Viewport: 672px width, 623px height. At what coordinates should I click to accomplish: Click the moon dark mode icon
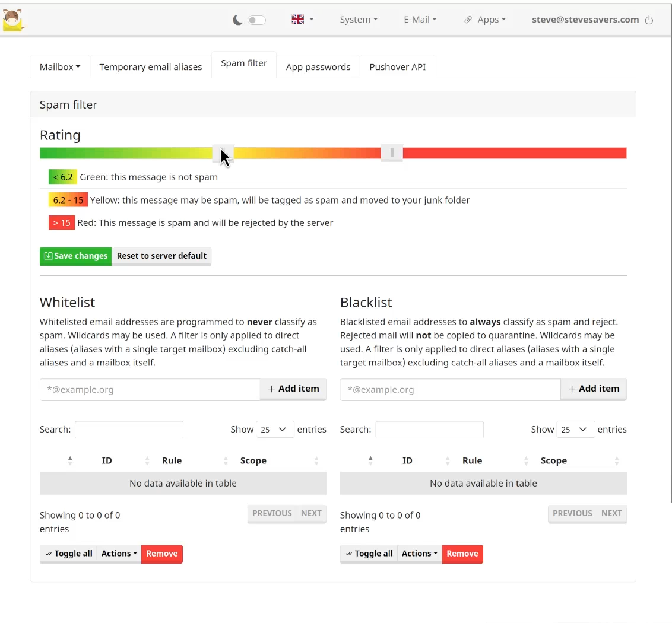point(237,20)
